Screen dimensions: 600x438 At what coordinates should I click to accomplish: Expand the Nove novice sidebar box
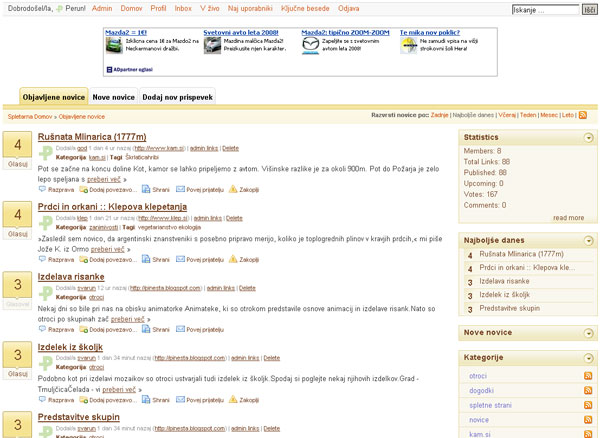pos(589,333)
